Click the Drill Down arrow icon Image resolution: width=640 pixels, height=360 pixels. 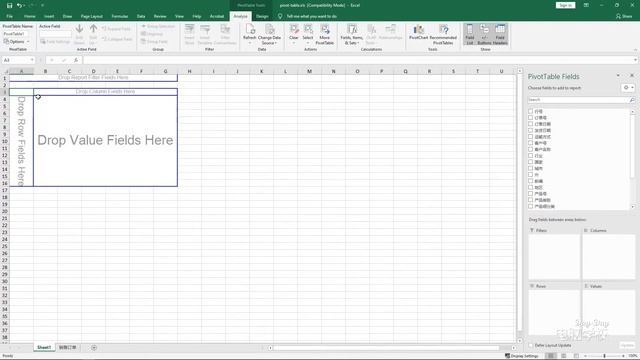(79, 34)
